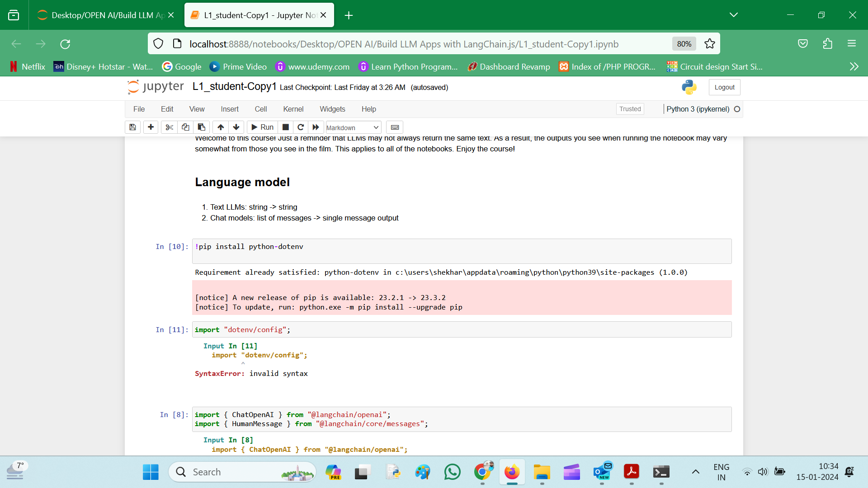Click the Trusted notebook indicator
The image size is (868, 488).
point(630,109)
